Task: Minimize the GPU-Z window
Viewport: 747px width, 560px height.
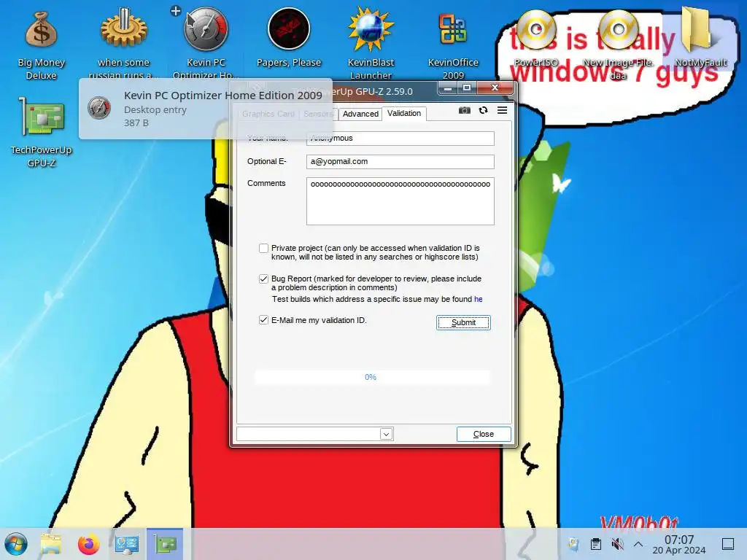Action: [x=448, y=87]
